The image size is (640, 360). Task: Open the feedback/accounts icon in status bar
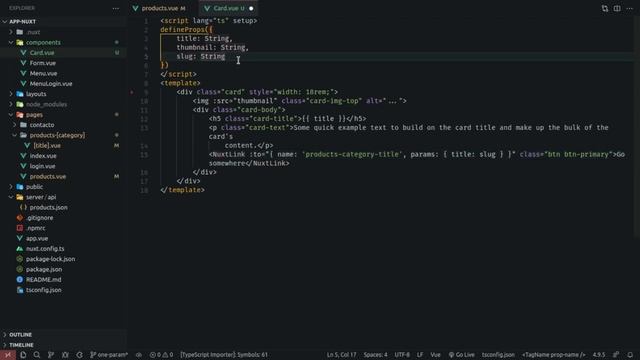point(616,355)
